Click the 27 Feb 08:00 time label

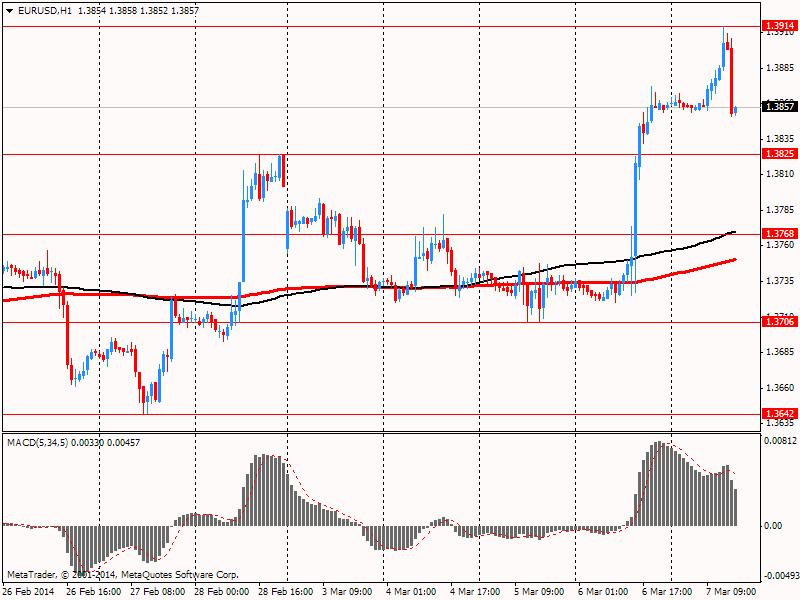[158, 592]
